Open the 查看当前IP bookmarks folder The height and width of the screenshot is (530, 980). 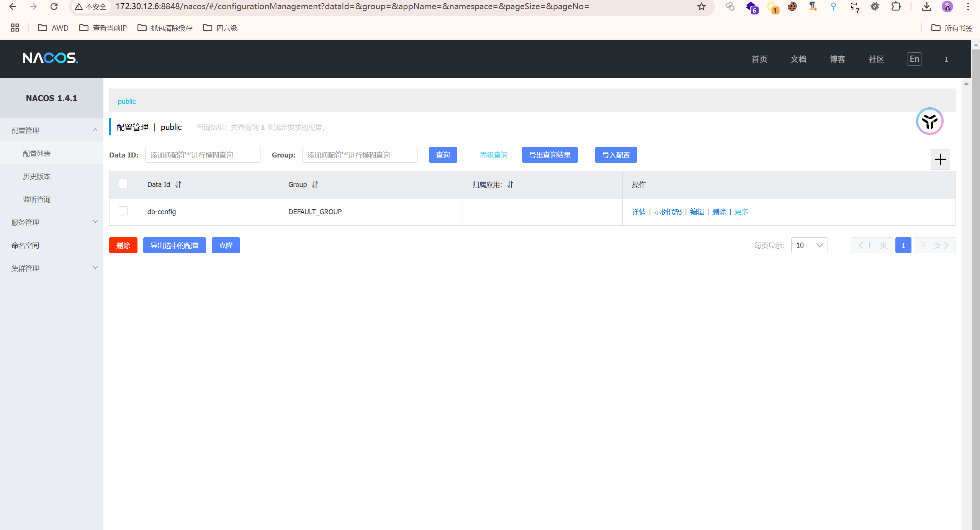pos(103,28)
